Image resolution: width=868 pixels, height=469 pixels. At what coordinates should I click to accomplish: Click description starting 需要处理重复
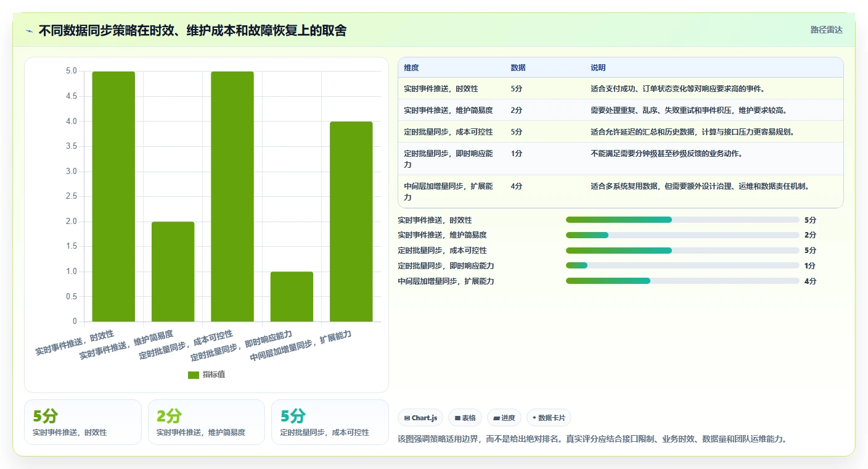[x=689, y=110]
